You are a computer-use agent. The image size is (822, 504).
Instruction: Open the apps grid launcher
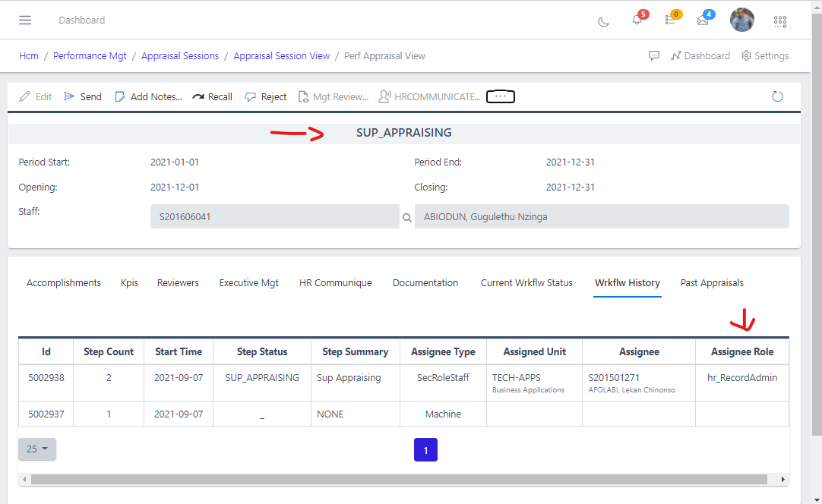(x=780, y=21)
